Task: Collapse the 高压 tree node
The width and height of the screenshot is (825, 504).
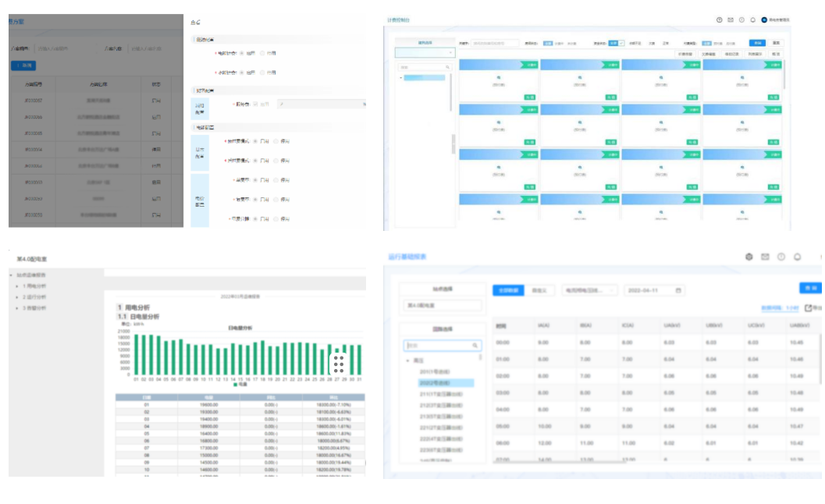Action: (407, 361)
